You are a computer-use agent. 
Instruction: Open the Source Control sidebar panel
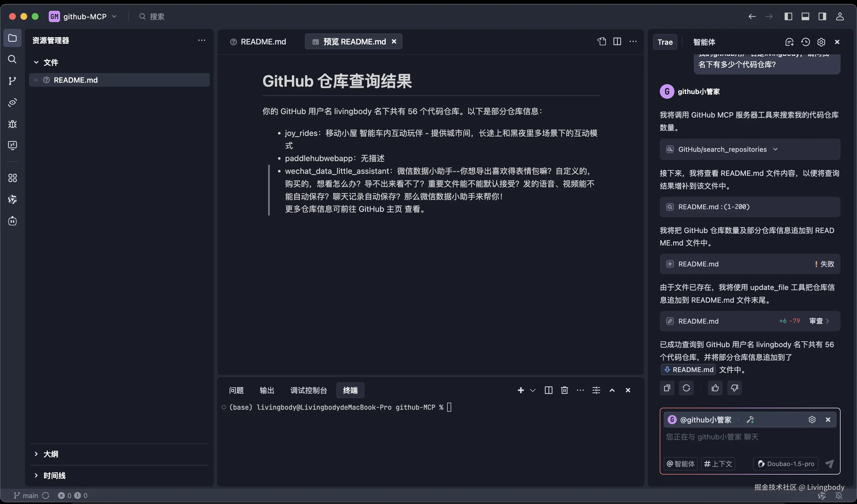(12, 80)
